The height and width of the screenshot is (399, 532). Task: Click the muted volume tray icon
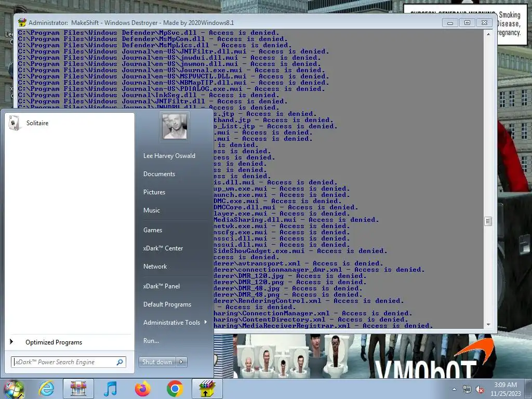[480, 390]
